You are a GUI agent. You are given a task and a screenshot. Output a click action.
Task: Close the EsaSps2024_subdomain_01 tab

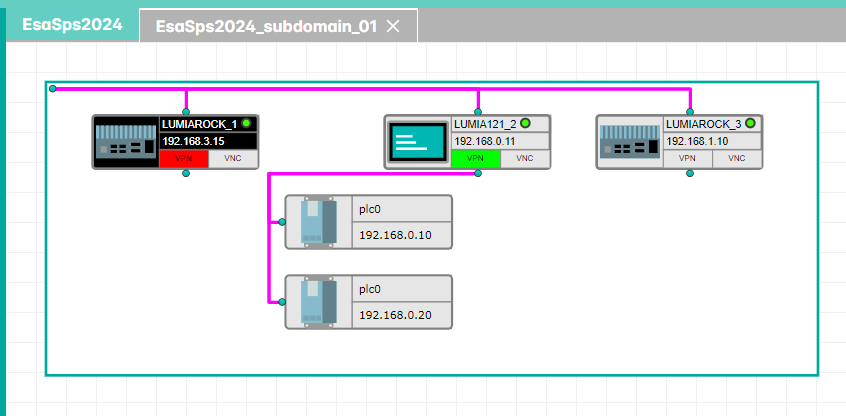click(x=393, y=27)
